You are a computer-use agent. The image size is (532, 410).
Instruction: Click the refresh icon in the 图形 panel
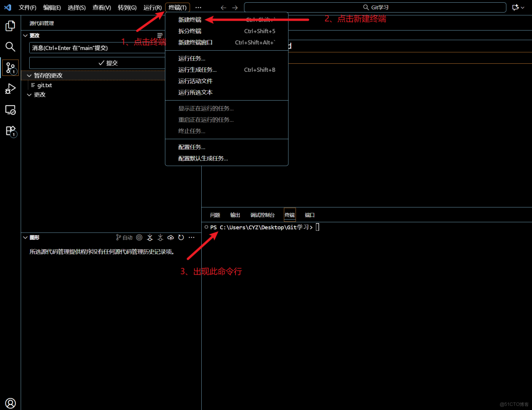coord(181,237)
